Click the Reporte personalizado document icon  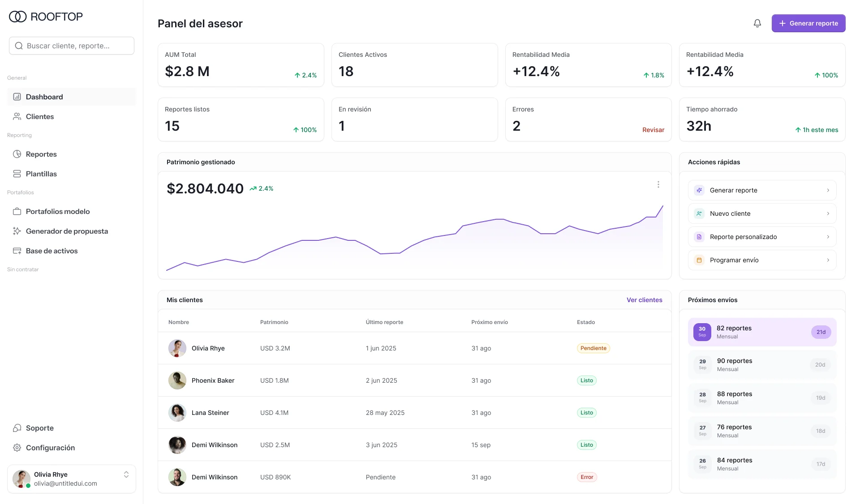pyautogui.click(x=699, y=237)
